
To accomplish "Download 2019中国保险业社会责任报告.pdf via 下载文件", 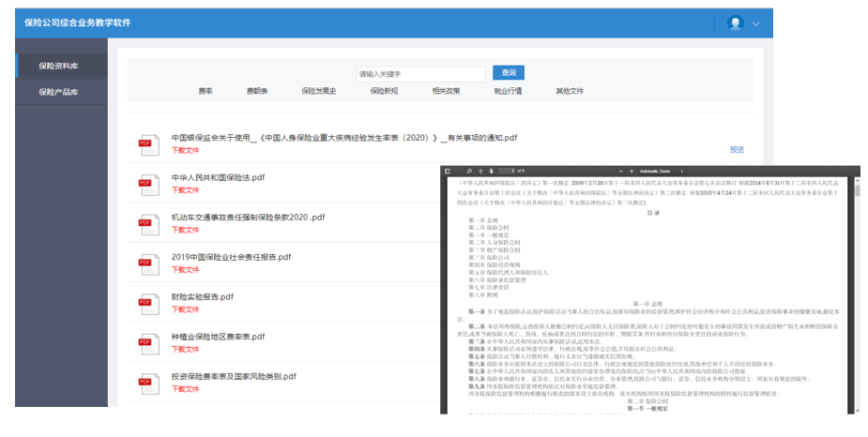I will tap(185, 269).
